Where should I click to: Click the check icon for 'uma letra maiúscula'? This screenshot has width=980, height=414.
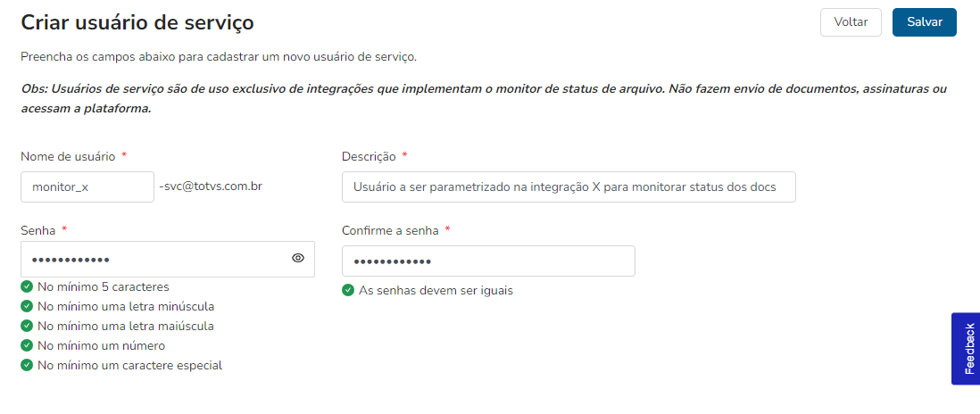click(x=27, y=326)
